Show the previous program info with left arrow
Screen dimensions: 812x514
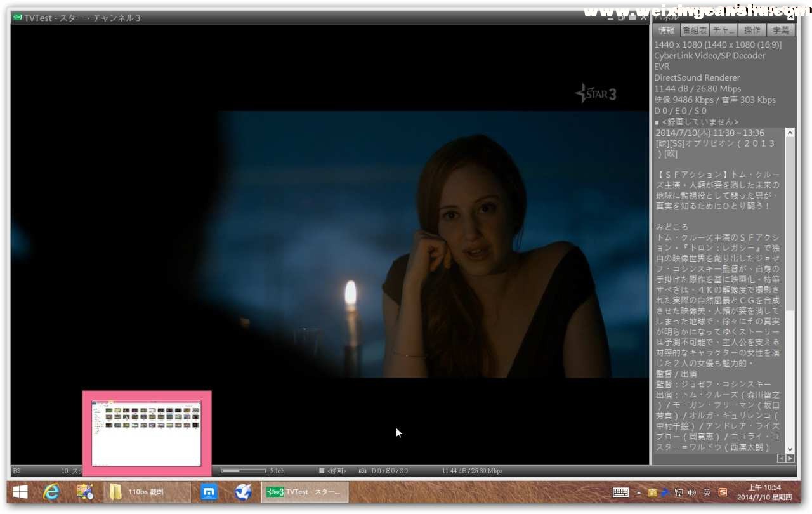click(x=781, y=458)
